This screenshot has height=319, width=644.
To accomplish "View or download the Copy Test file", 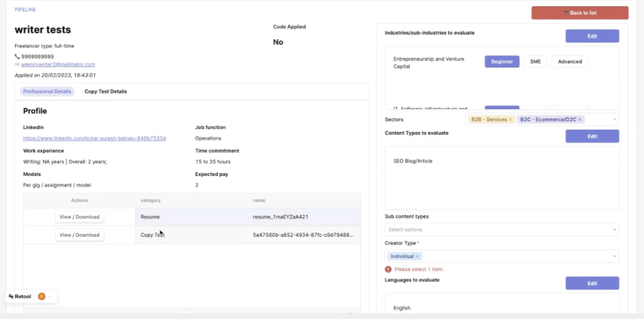I will [80, 235].
